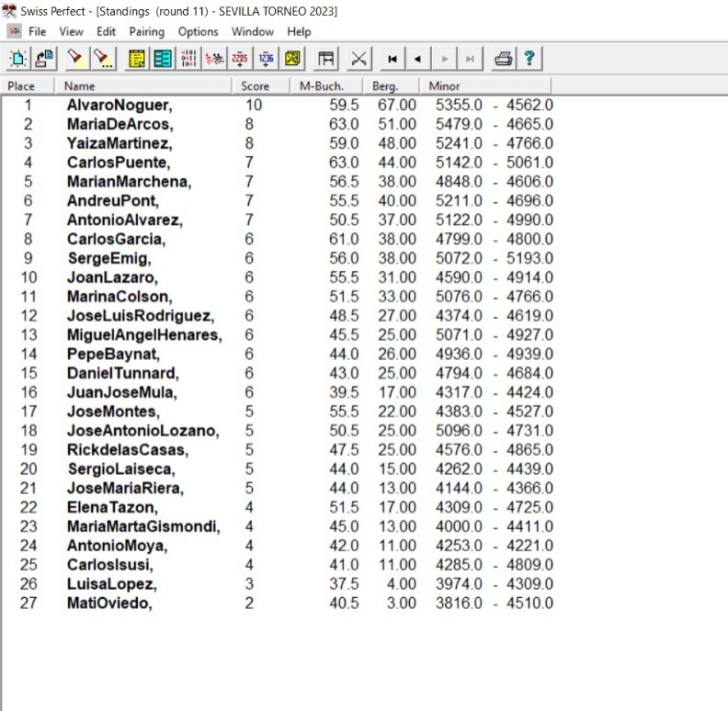
Task: Select player ElenaTazon
Action: (x=112, y=507)
